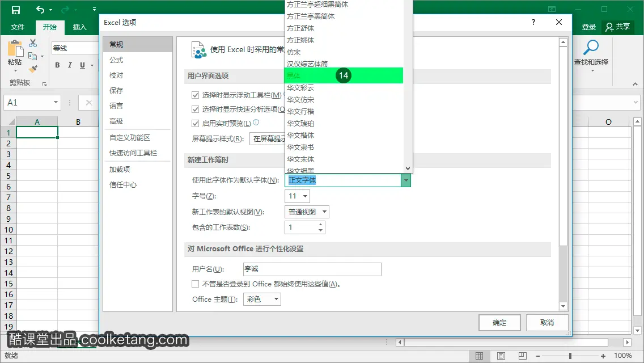This screenshot has width=644, height=363.
Task: Switch to Normal view icon in status bar
Action: 479,356
